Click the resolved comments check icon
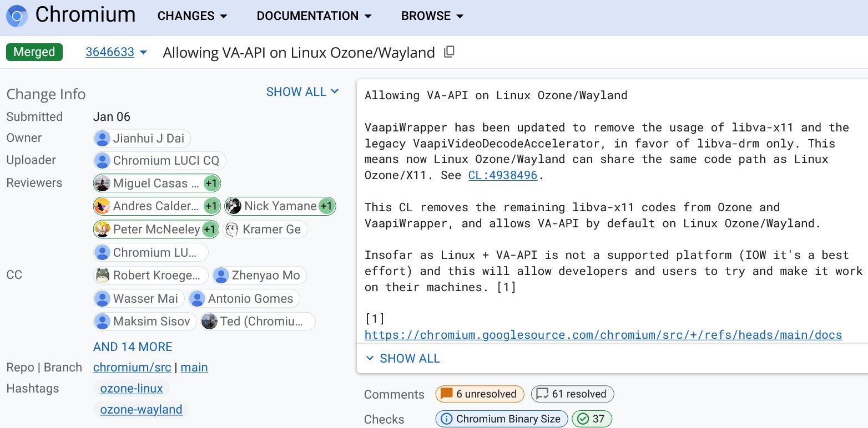Image resolution: width=868 pixels, height=428 pixels. [x=542, y=394]
